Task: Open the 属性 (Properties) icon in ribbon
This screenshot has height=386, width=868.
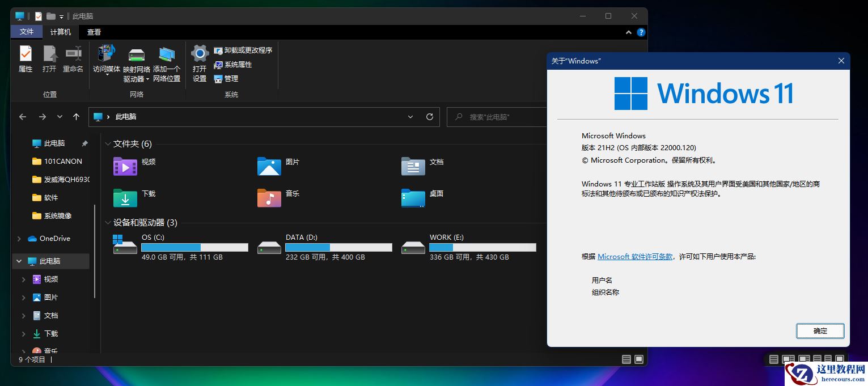Action: pyautogui.click(x=26, y=58)
